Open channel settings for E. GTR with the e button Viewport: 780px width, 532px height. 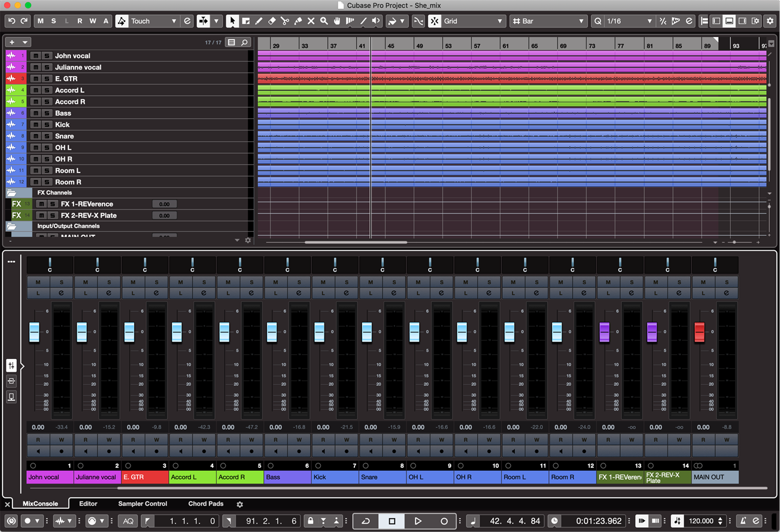point(156,292)
